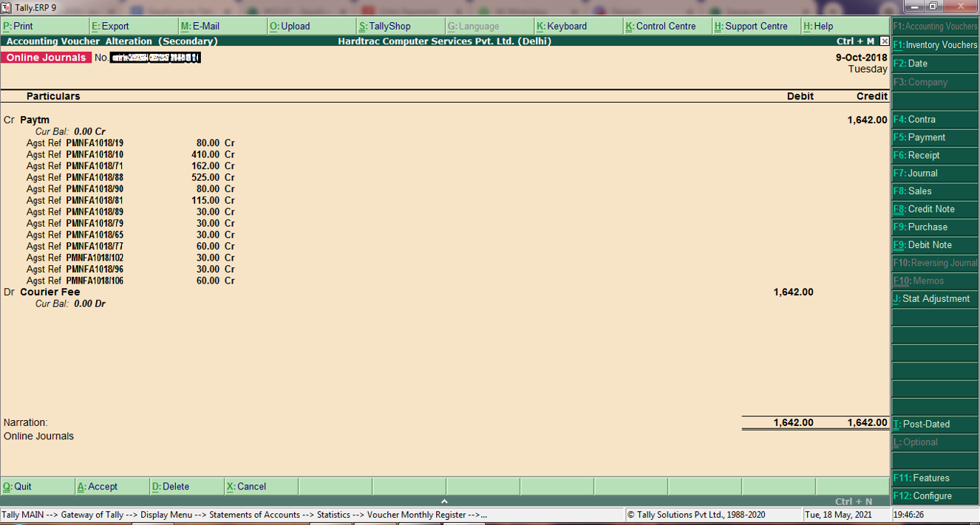Screen dimensions: 980x525
Task: Click reference PMNFA1018/89
Action: (95, 212)
